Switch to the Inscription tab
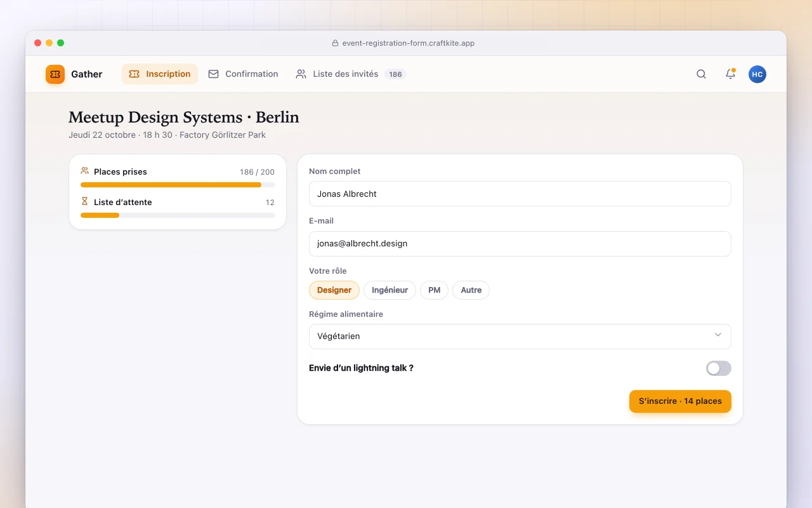The height and width of the screenshot is (508, 812). coord(160,74)
